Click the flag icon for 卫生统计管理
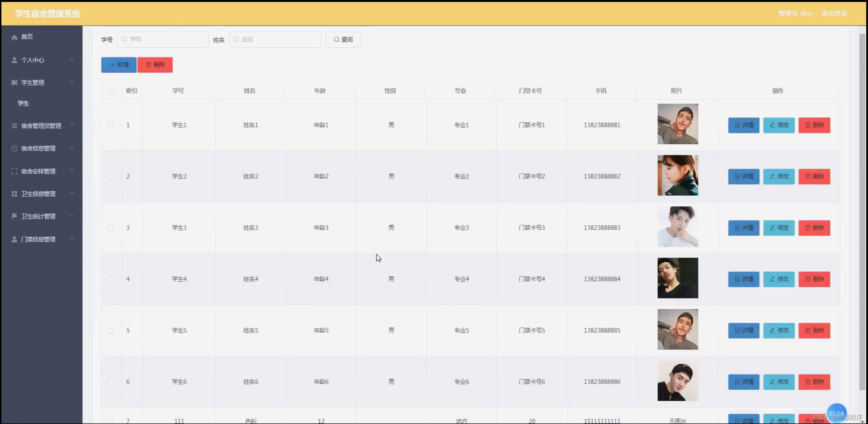The height and width of the screenshot is (424, 868). tap(14, 216)
